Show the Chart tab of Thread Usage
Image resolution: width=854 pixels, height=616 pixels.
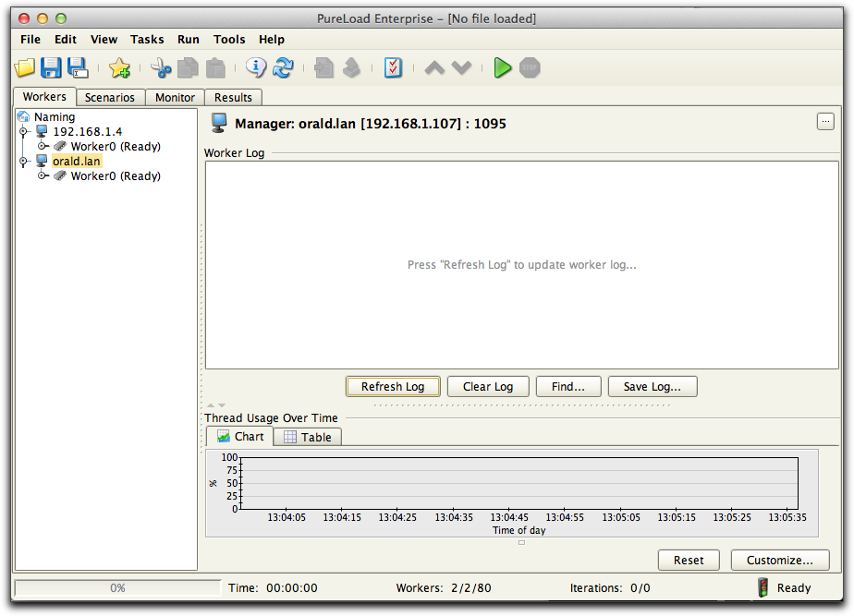pyautogui.click(x=239, y=437)
